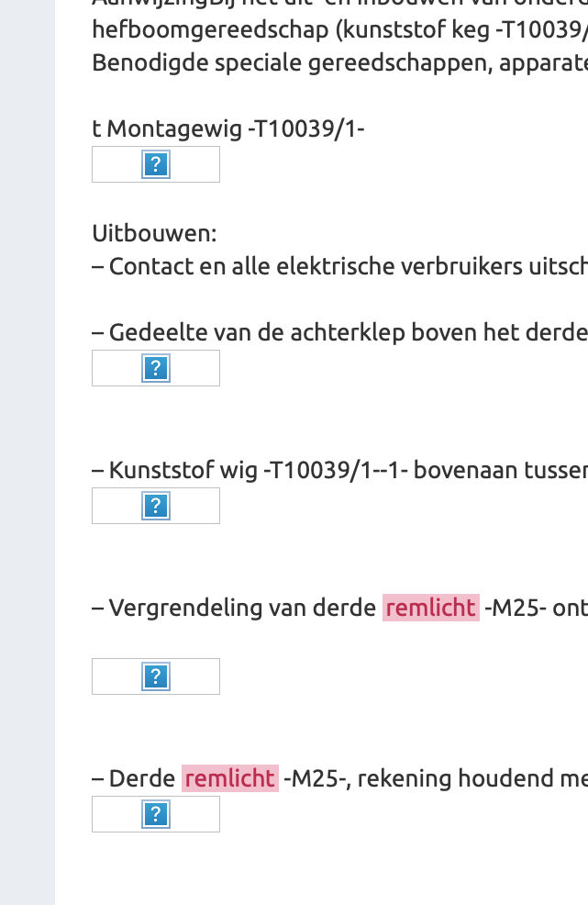Click the question-mark image below Kunststof wig step
This screenshot has width=588, height=905.
pos(156,506)
